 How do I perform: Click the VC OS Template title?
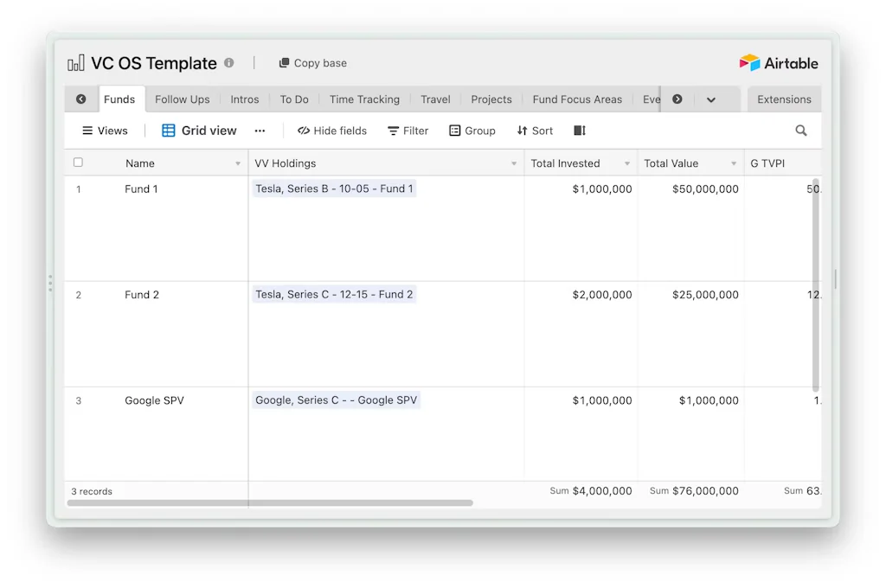tap(154, 63)
